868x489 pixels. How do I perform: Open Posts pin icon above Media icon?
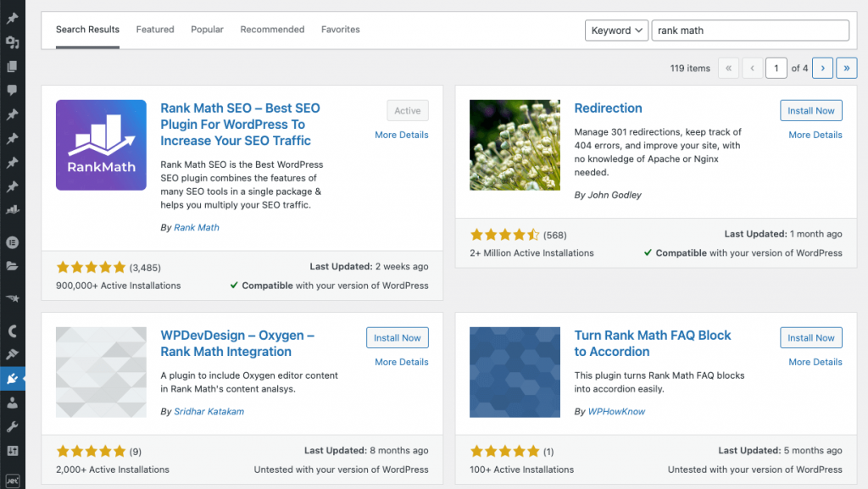[x=12, y=19]
